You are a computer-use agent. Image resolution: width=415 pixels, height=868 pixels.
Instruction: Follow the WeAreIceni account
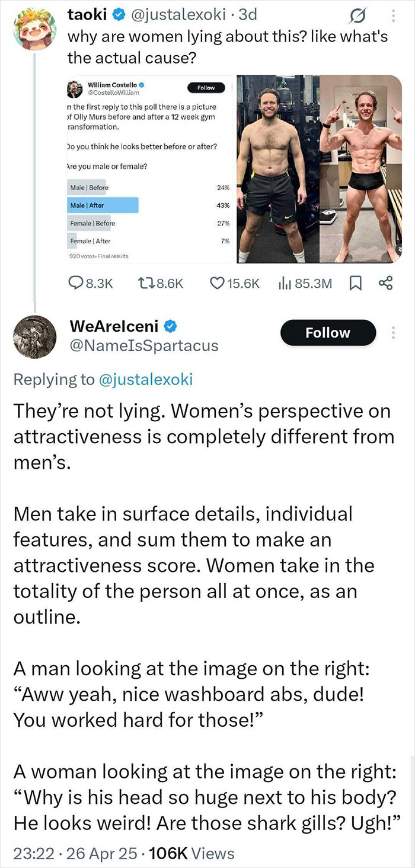pyautogui.click(x=328, y=333)
